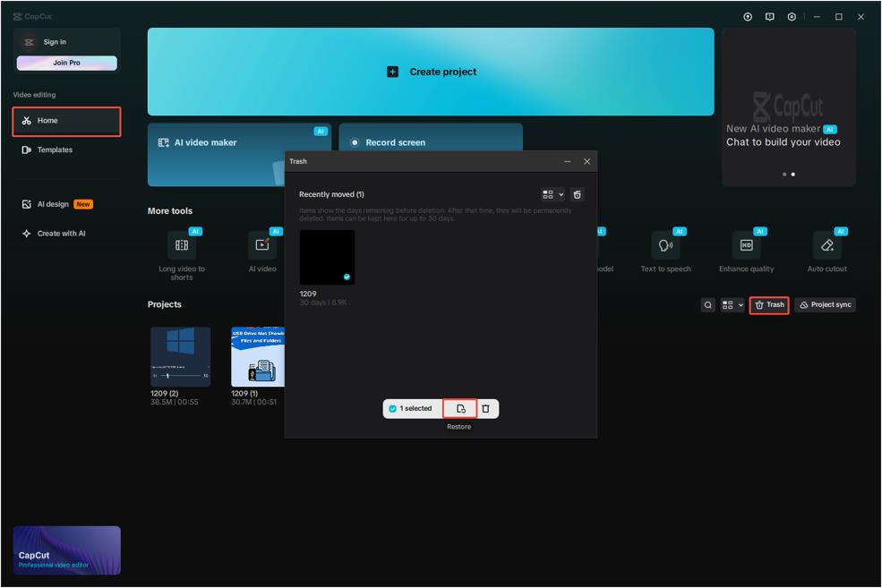Screen dimensions: 882x588
Task: Click the empty trash icon in Trash dialog
Action: [x=578, y=194]
